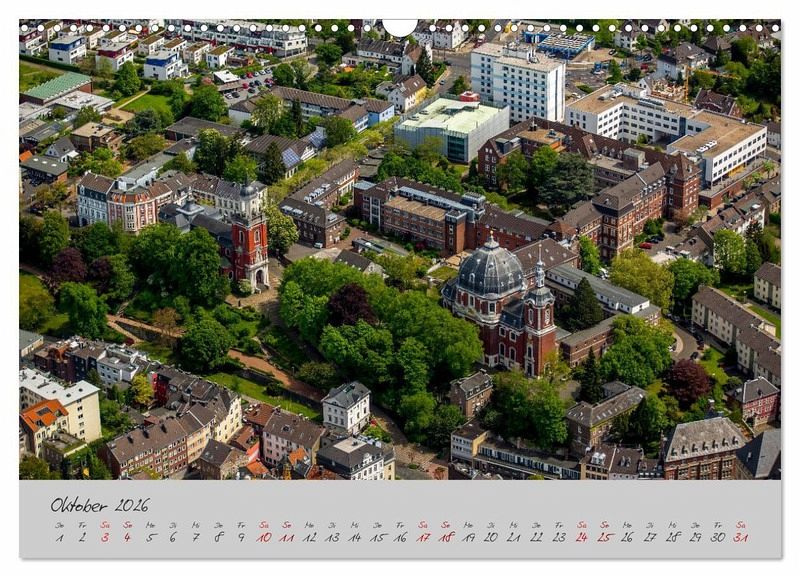Click the 'Oktober 2026' month title
800x577 pixels.
[100, 505]
